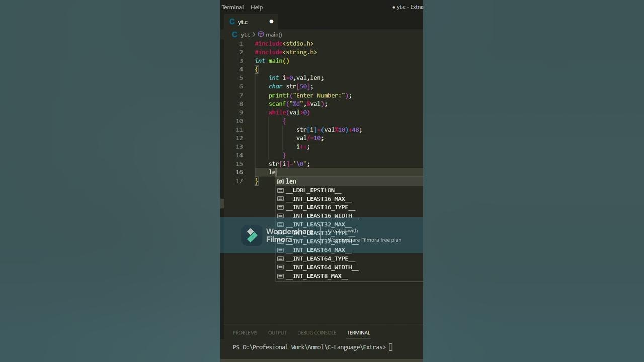Select the len autocomplete suggestion
Image resolution: width=644 pixels, height=362 pixels.
(x=349, y=182)
